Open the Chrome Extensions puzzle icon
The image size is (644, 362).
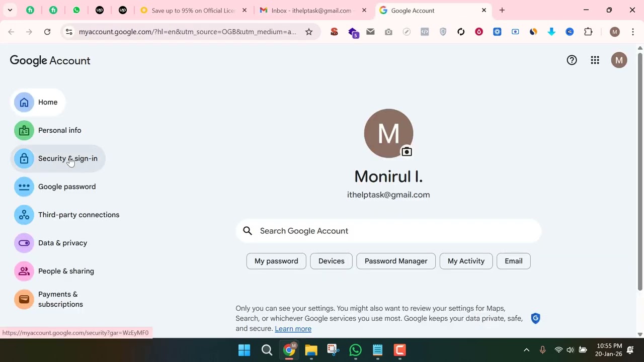588,32
